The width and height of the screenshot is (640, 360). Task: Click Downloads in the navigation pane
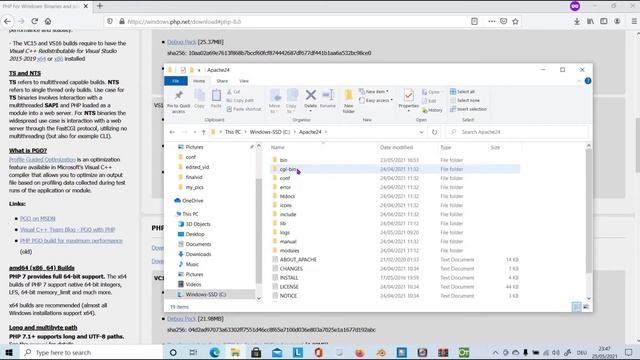click(x=198, y=254)
